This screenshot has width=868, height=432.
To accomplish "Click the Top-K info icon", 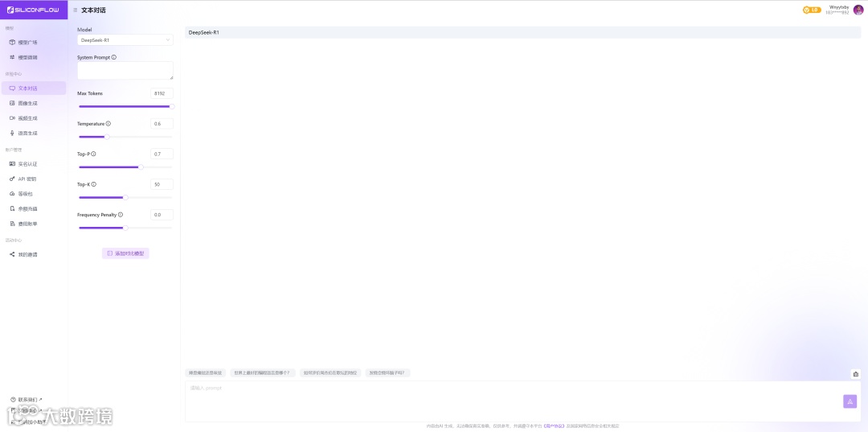I will (x=94, y=184).
